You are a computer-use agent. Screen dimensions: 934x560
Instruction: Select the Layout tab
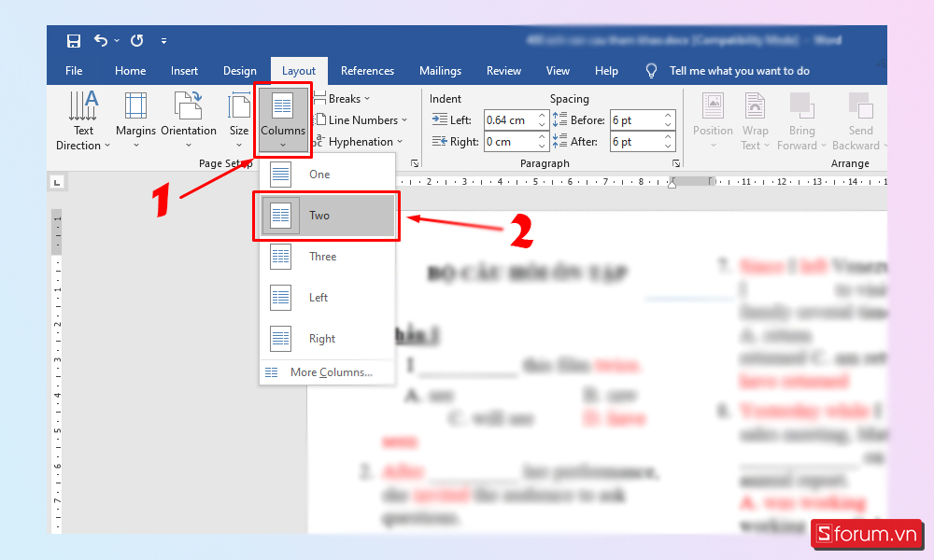coord(299,71)
